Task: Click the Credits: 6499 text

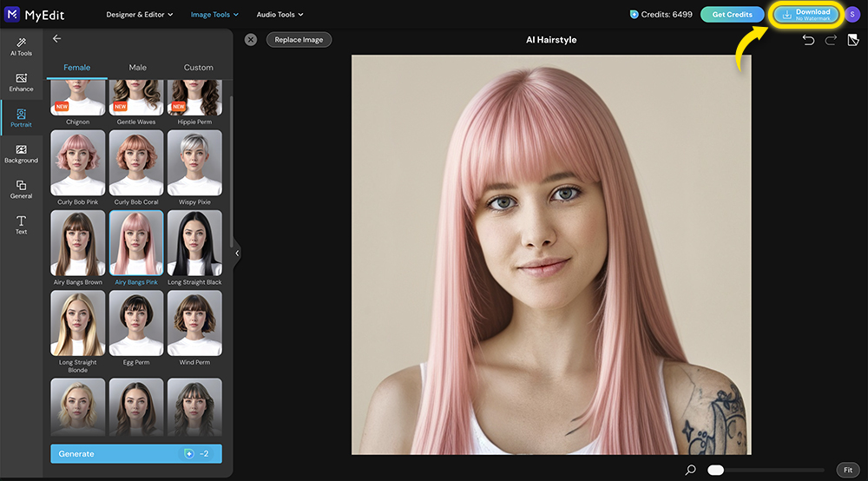Action: [x=667, y=15]
